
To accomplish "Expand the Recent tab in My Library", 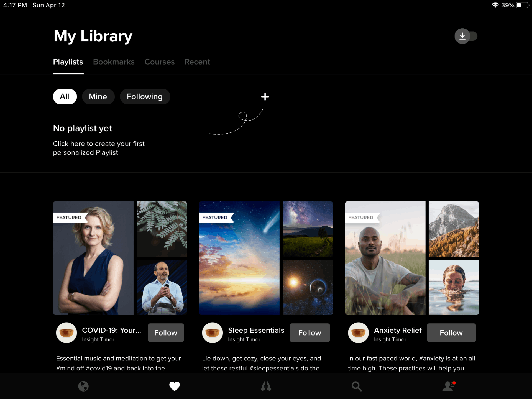I will tap(197, 62).
